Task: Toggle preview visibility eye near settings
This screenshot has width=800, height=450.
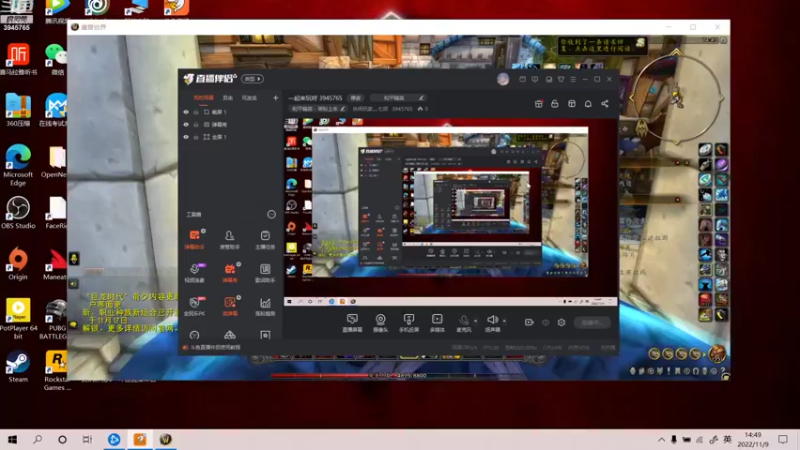Action: [545, 322]
